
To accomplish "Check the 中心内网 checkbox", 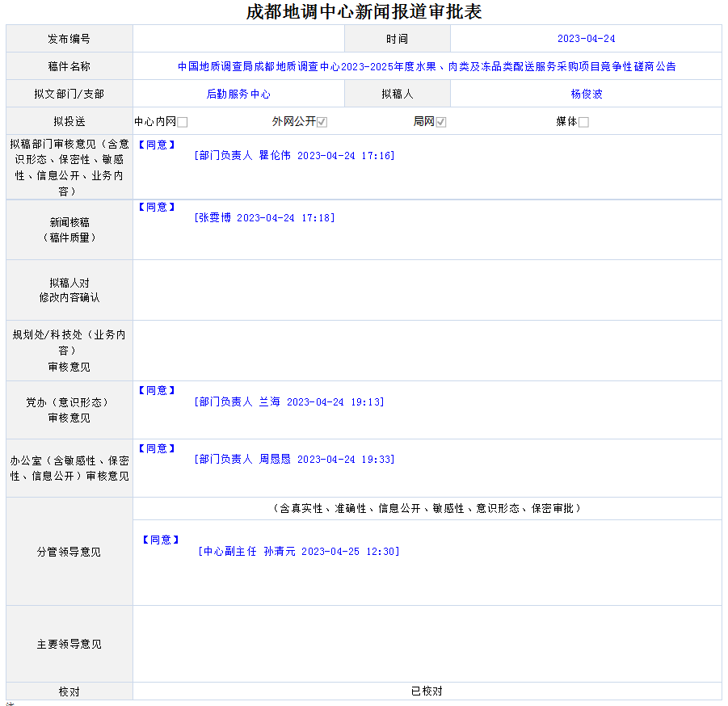I will point(183,122).
